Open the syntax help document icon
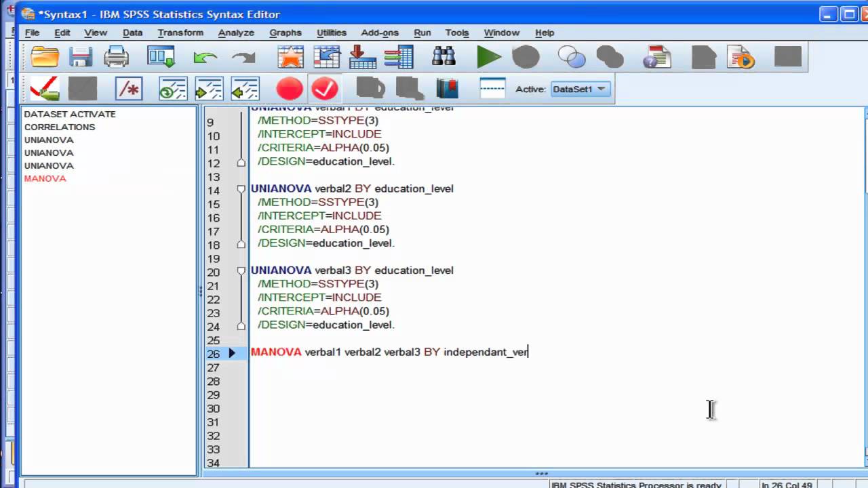This screenshot has width=868, height=488. pos(656,58)
